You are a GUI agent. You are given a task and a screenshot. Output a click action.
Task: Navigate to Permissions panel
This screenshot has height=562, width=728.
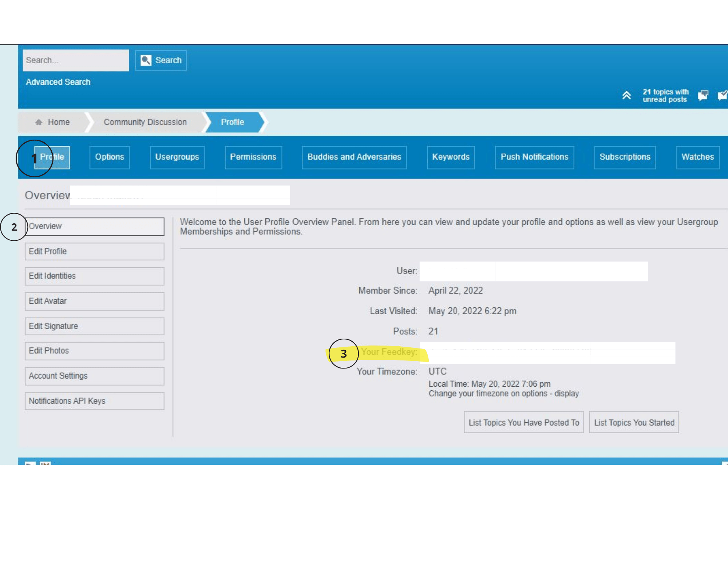tap(253, 156)
